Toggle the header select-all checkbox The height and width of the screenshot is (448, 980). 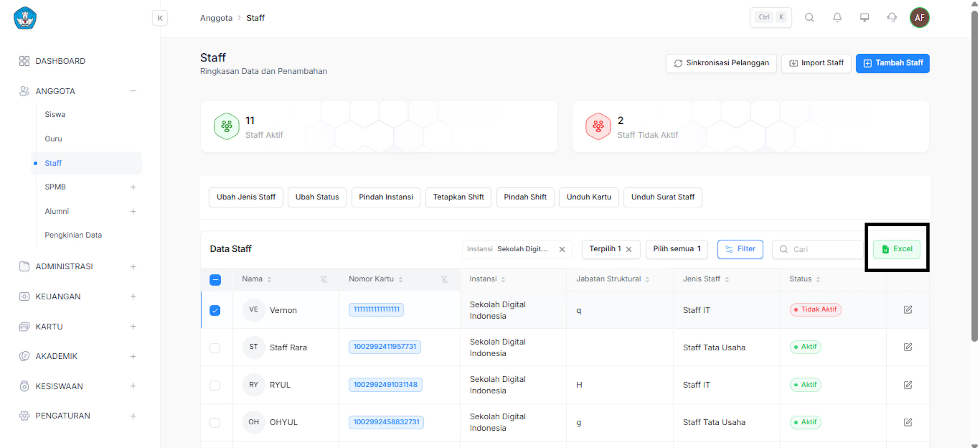[x=215, y=280]
